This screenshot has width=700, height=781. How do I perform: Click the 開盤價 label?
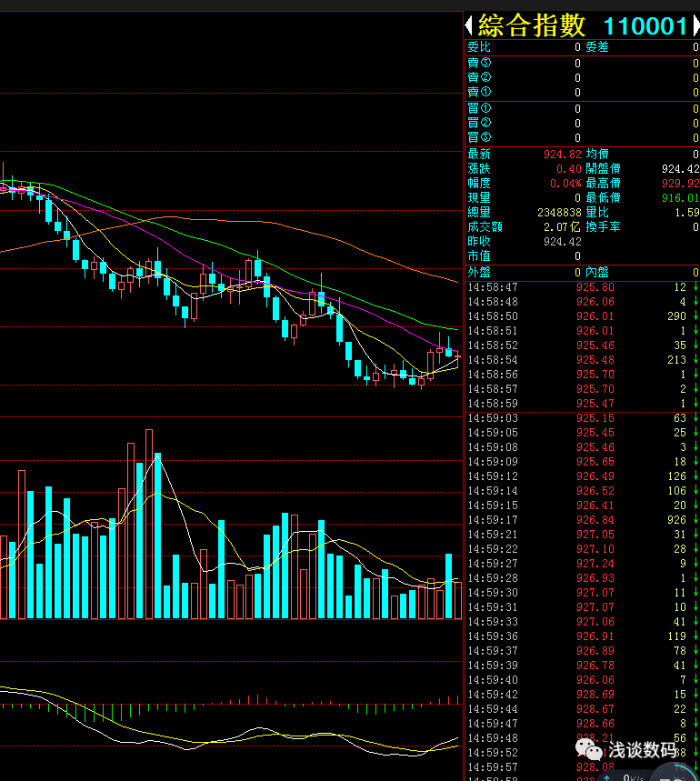[603, 168]
